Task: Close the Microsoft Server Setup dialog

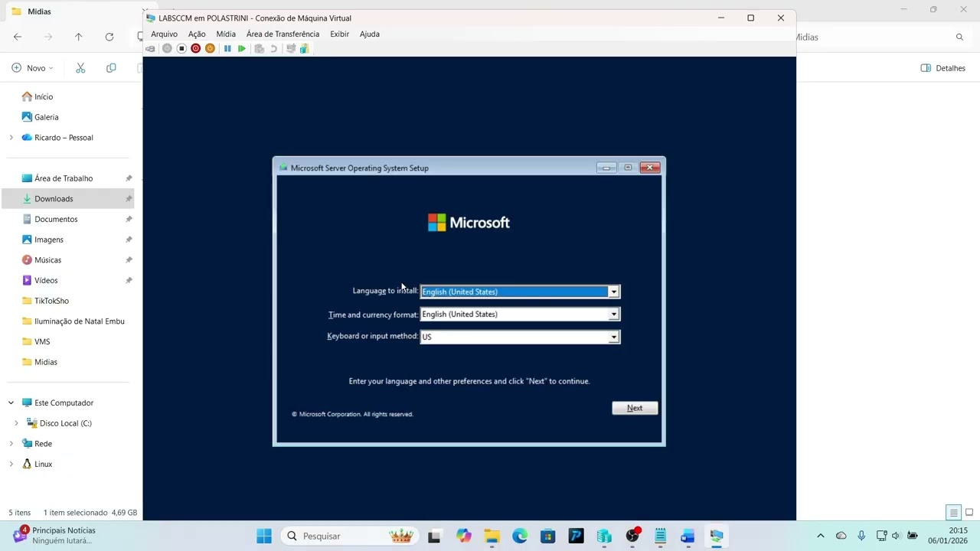Action: coord(649,168)
